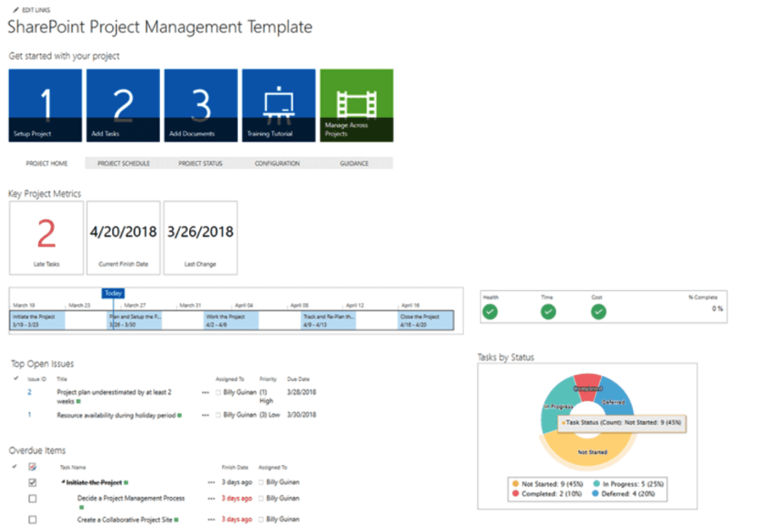Open the Training Tutorial tile

click(x=278, y=106)
